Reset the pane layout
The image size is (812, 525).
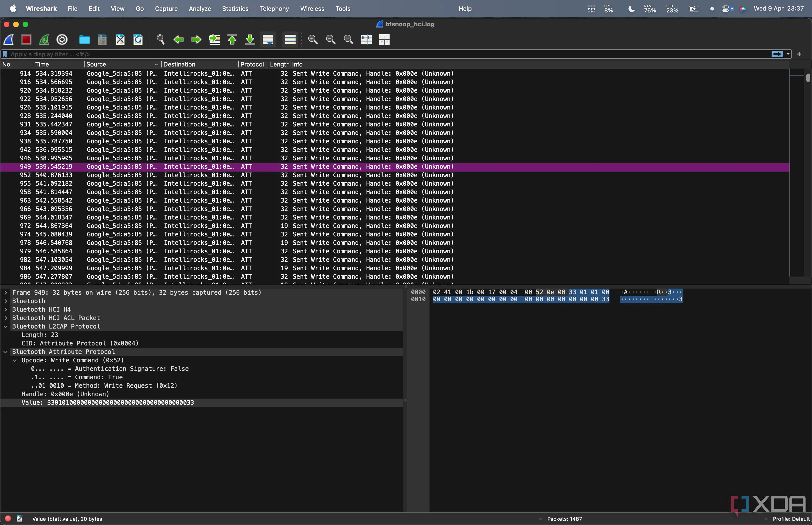[x=384, y=39]
